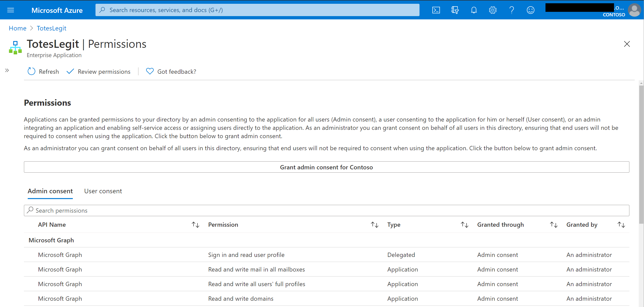Open portal settings gear
Viewport: 644px width, 307px height.
(493, 10)
